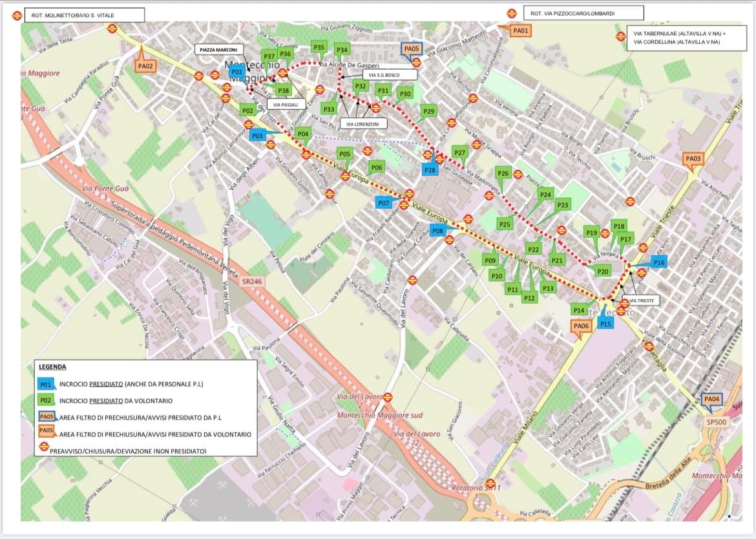Select the blue P08 marker
Viewport: 756px width, 539px height.
coord(437,231)
